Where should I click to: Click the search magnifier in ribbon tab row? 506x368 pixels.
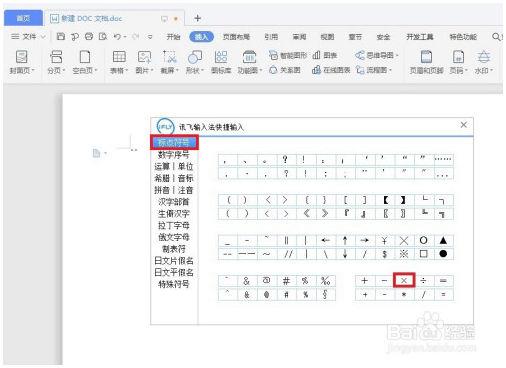pos(496,37)
